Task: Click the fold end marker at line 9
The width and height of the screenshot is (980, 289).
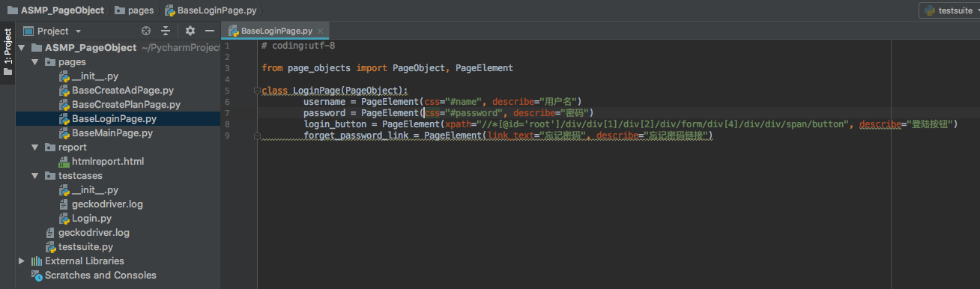Action: (x=257, y=136)
